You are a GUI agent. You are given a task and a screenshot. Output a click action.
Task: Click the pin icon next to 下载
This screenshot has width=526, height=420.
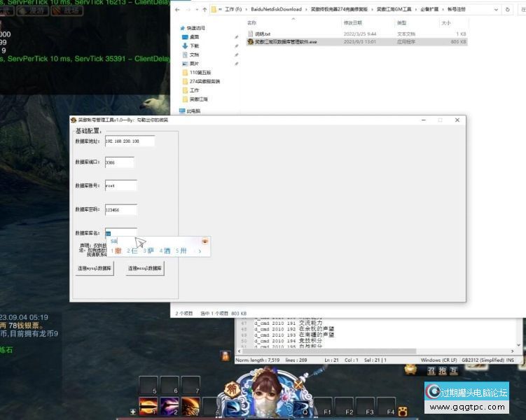click(x=237, y=46)
